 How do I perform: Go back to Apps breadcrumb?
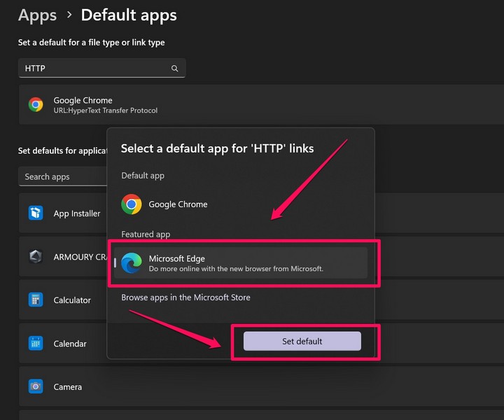pyautogui.click(x=38, y=15)
